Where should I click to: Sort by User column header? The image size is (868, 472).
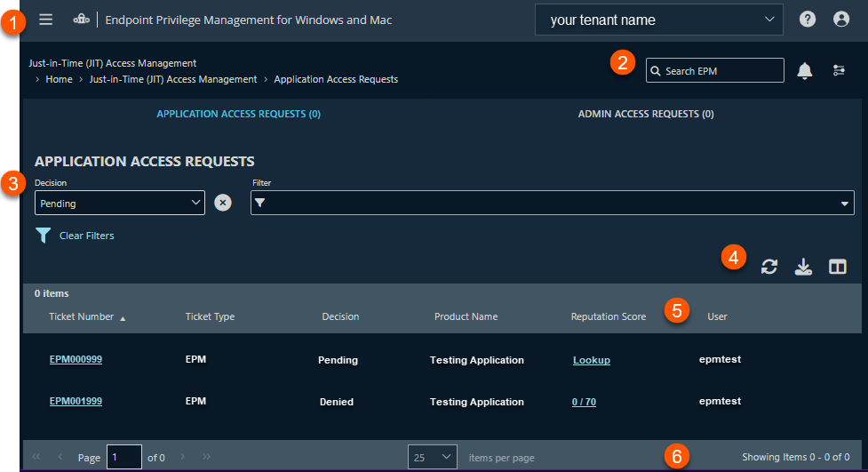coord(717,316)
